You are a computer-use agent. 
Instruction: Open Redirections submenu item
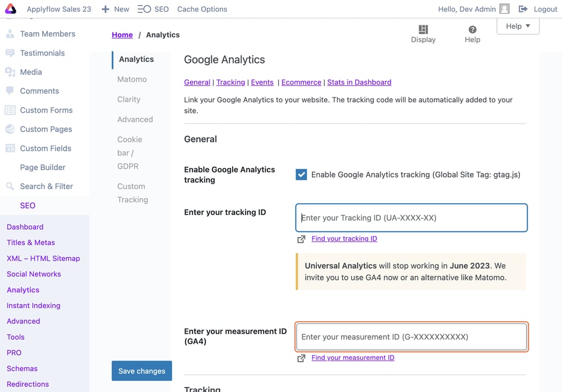(28, 384)
